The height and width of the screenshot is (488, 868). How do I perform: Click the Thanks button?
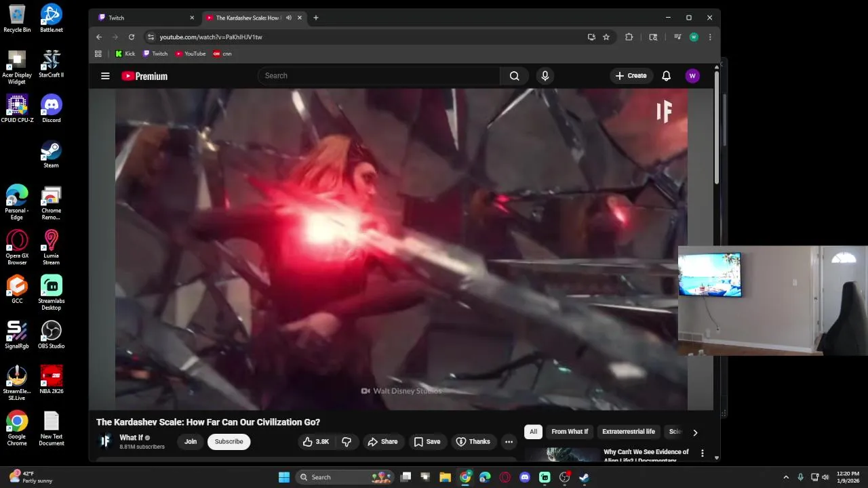(x=473, y=441)
